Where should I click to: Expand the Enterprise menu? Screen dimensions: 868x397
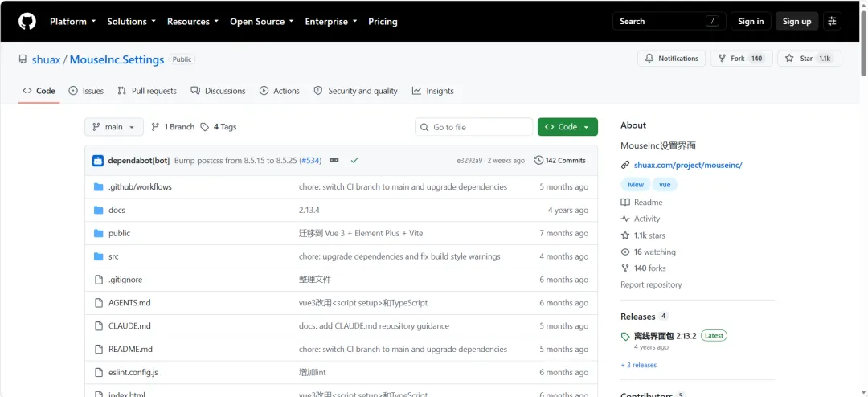(x=330, y=22)
